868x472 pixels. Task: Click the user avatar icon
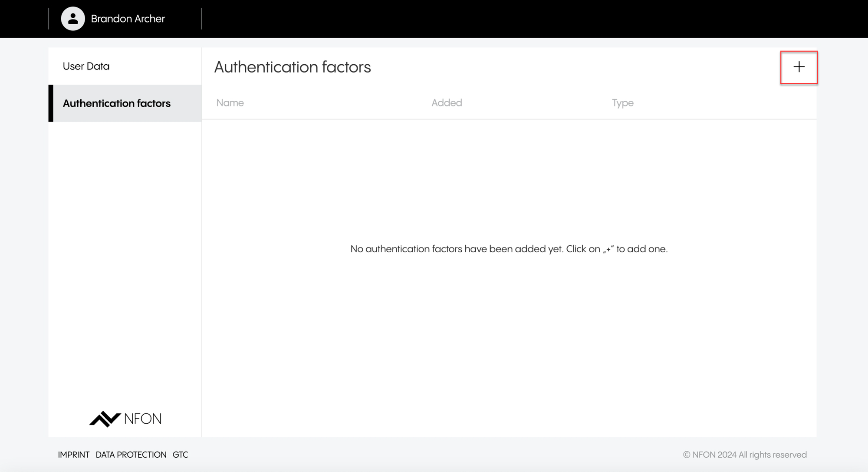[73, 19]
